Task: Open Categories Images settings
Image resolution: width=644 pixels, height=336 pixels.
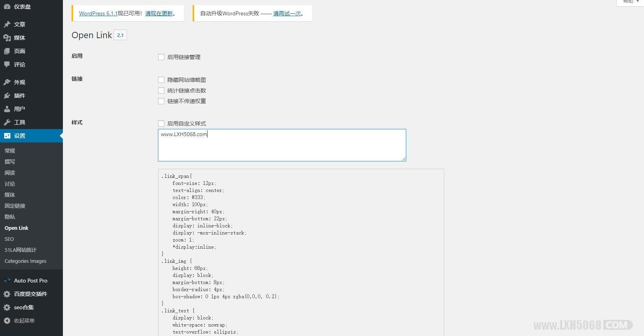Action: [x=26, y=261]
